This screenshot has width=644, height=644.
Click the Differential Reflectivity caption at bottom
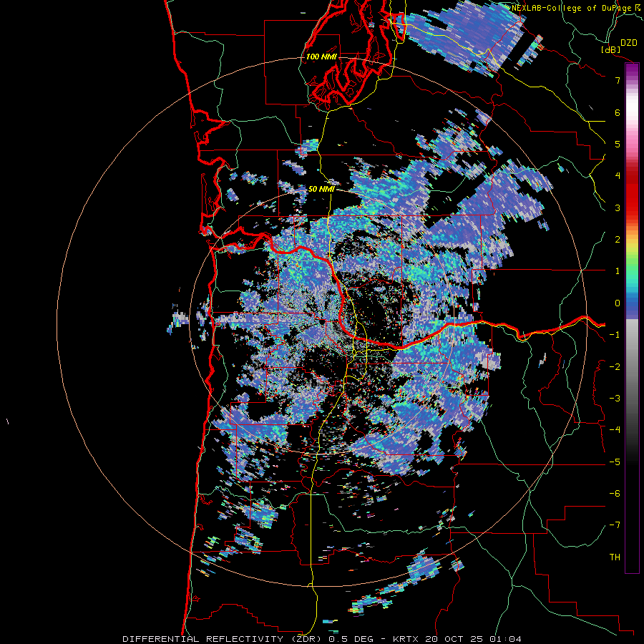tap(322, 639)
